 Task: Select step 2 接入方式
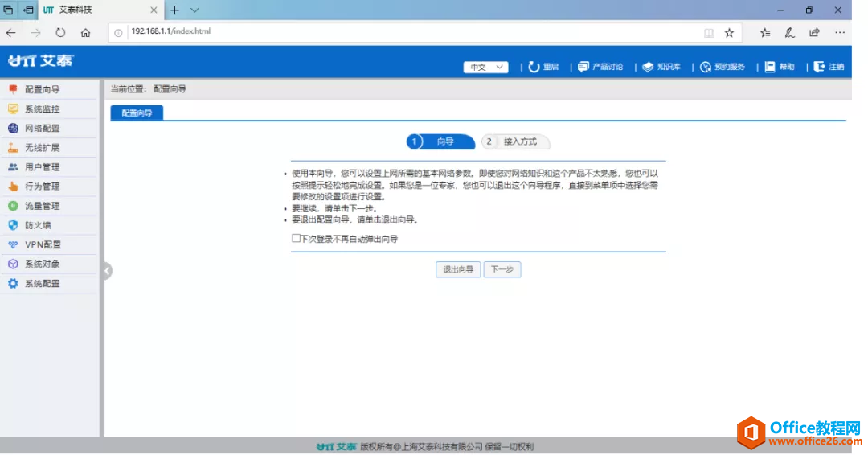click(515, 141)
